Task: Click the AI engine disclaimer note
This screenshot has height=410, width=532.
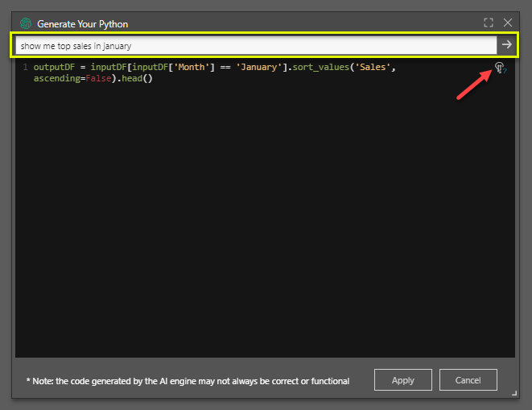Action: tap(188, 381)
